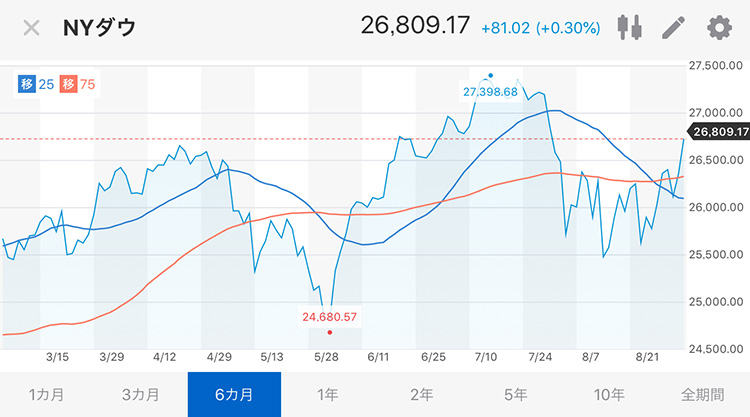Click the current price tag 26,809.17 on axis
The width and height of the screenshot is (750, 417).
pos(719,132)
